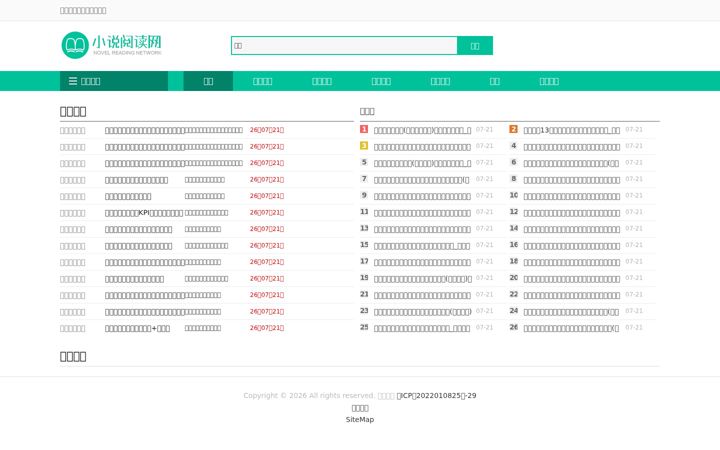Open the ranking title numbered 21

click(x=422, y=295)
